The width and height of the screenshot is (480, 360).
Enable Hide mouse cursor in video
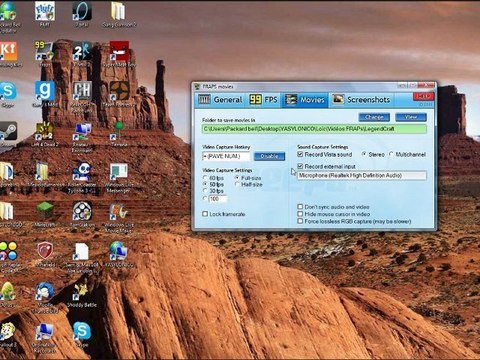point(300,214)
